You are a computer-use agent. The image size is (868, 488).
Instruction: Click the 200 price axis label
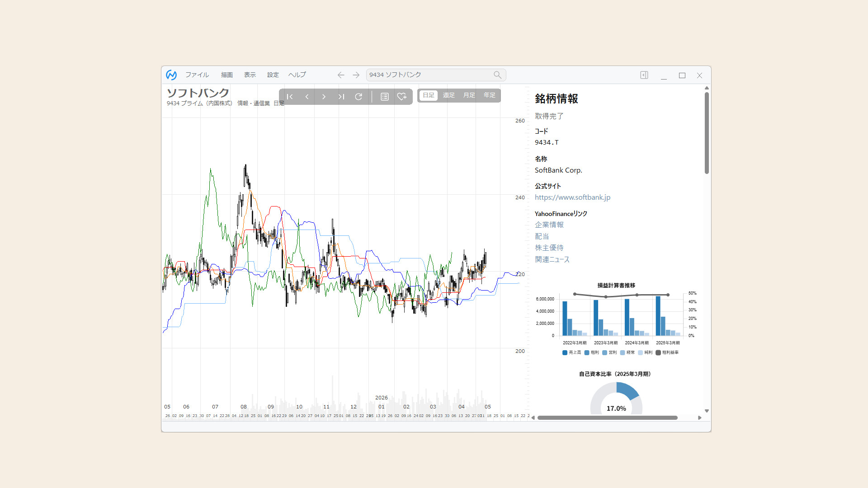[x=520, y=352]
